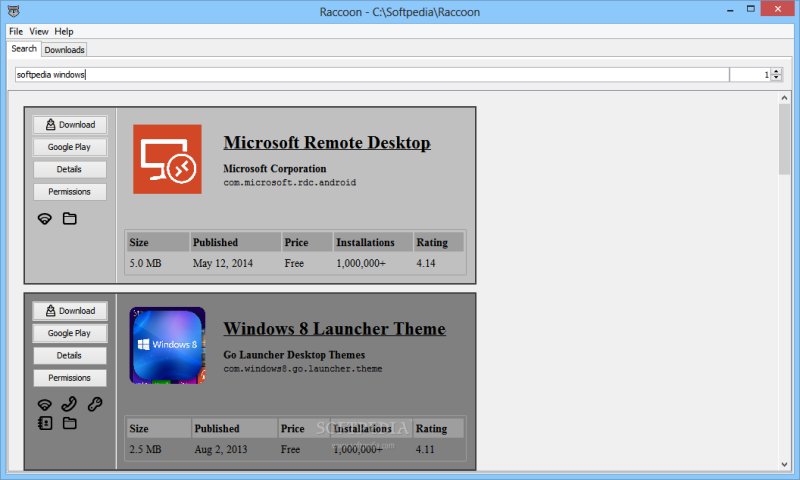Switch to the Downloads tab
This screenshot has width=800, height=480.
tap(64, 49)
